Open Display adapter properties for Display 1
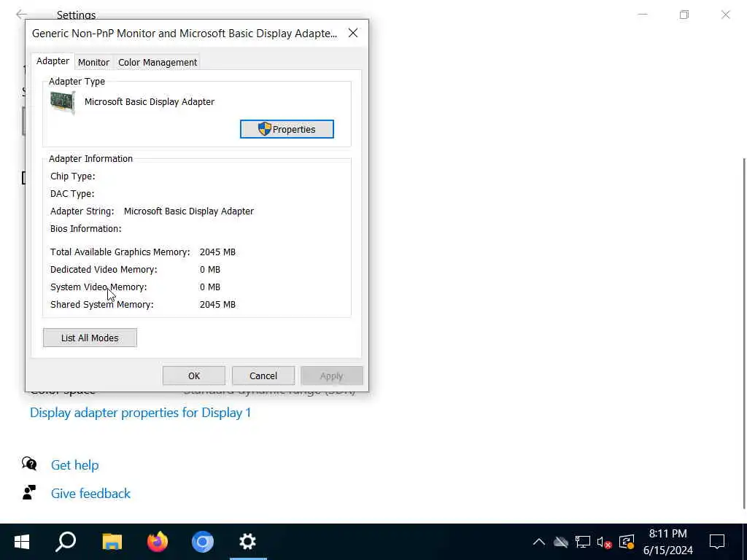This screenshot has width=747, height=560. coord(140,413)
